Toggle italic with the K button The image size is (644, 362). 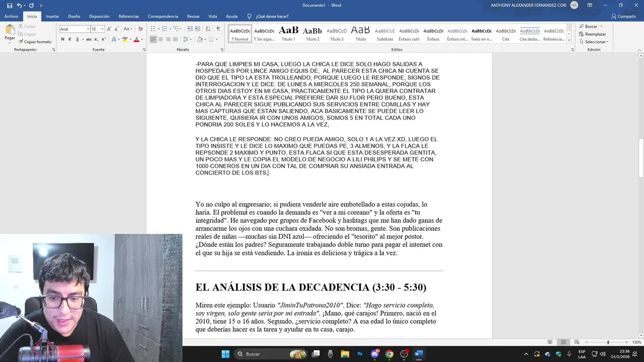pyautogui.click(x=69, y=39)
